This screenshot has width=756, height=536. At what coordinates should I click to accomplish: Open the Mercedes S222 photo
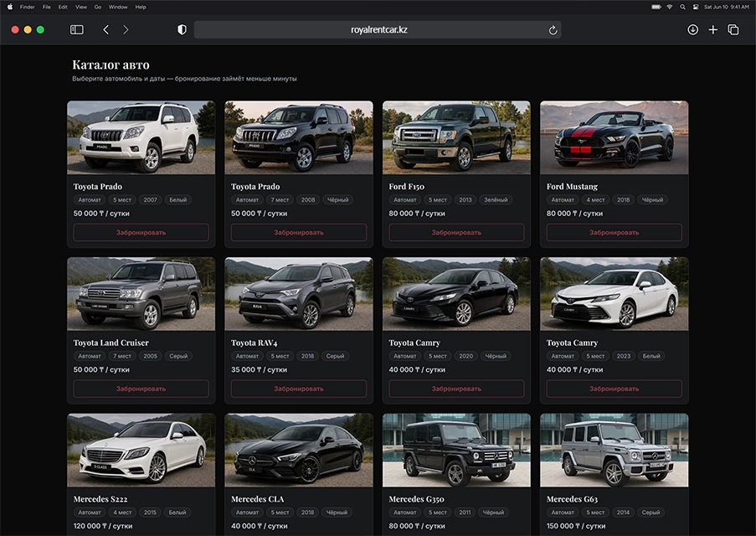click(x=141, y=450)
